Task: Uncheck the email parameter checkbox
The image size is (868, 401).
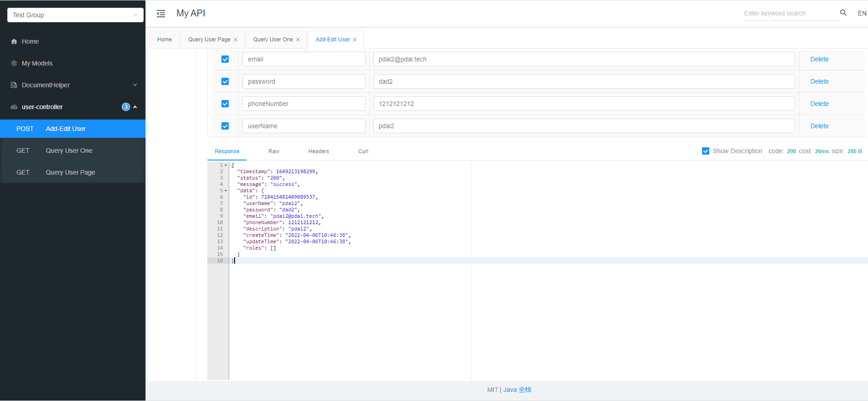Action: (225, 59)
